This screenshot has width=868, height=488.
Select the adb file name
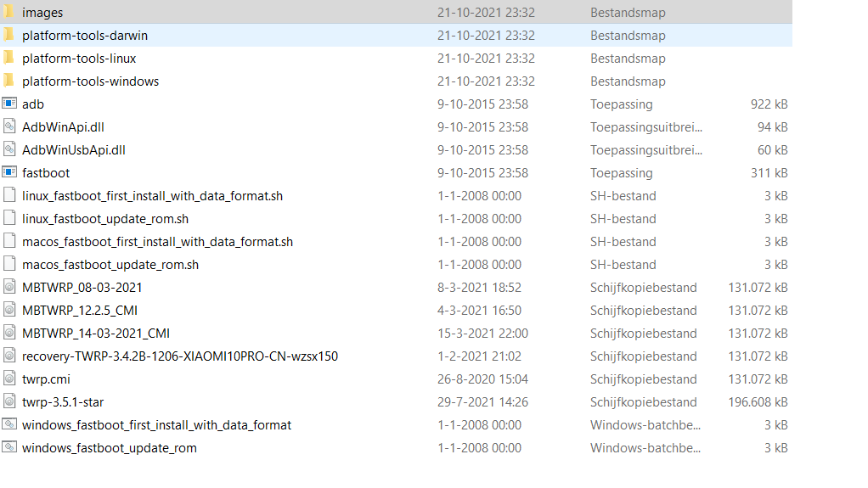click(32, 104)
